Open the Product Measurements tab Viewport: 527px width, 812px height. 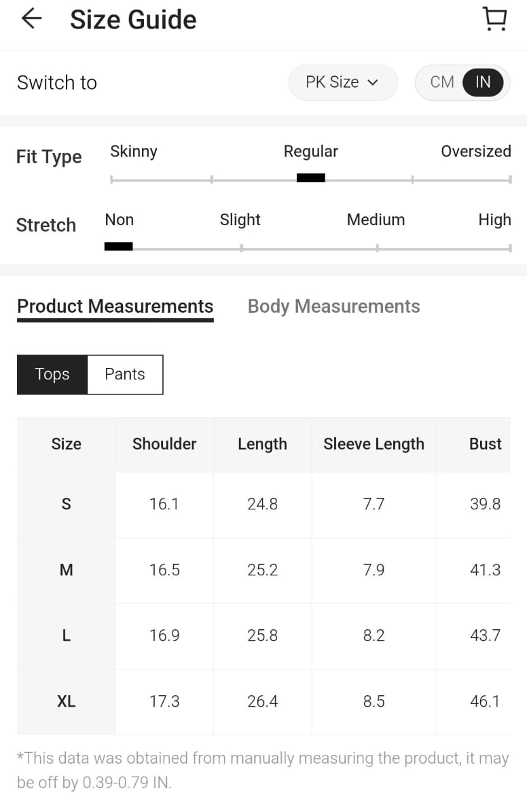115,306
